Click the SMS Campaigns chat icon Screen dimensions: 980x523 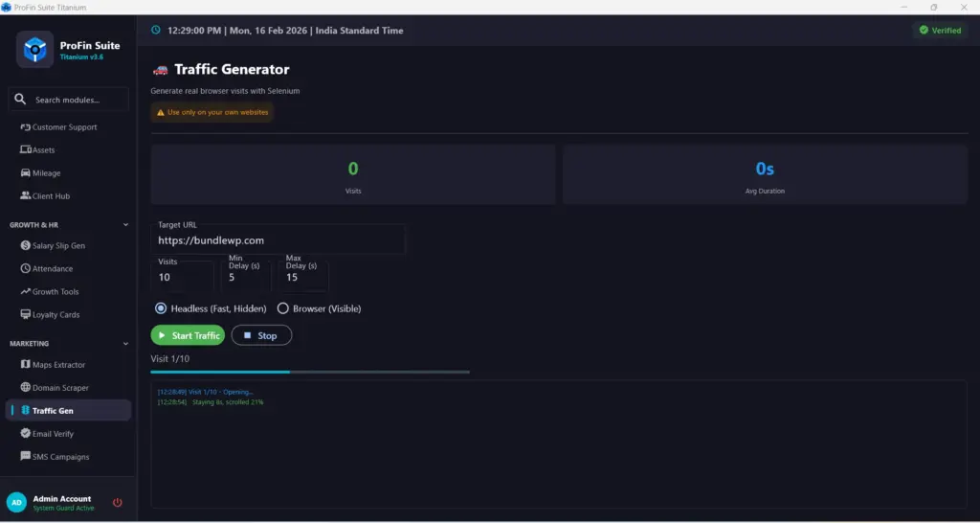(26, 456)
